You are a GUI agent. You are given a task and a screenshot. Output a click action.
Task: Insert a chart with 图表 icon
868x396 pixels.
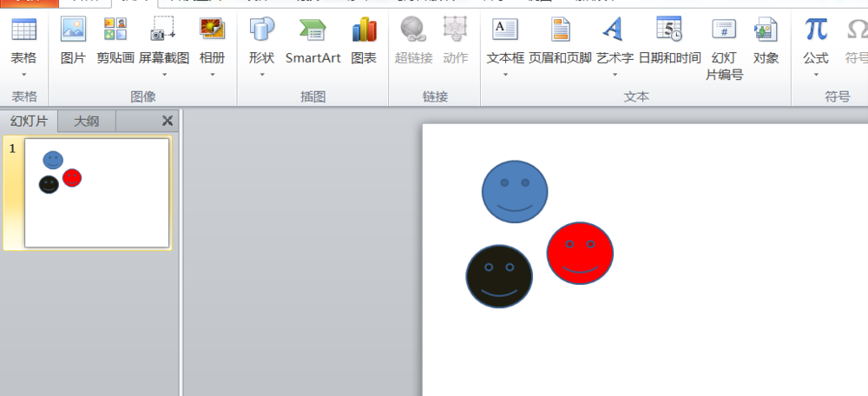click(x=364, y=29)
